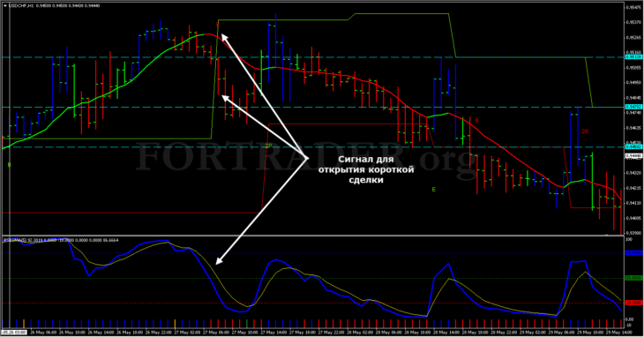This screenshot has height=337, width=644.
Task: Open the chart menu triangle beside USDCHF,H1
Action: [4, 6]
